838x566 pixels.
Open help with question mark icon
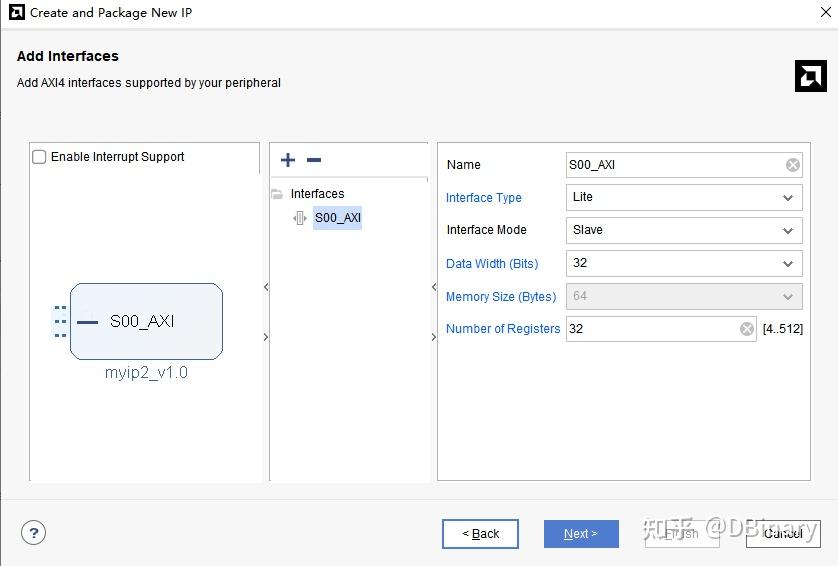34,532
